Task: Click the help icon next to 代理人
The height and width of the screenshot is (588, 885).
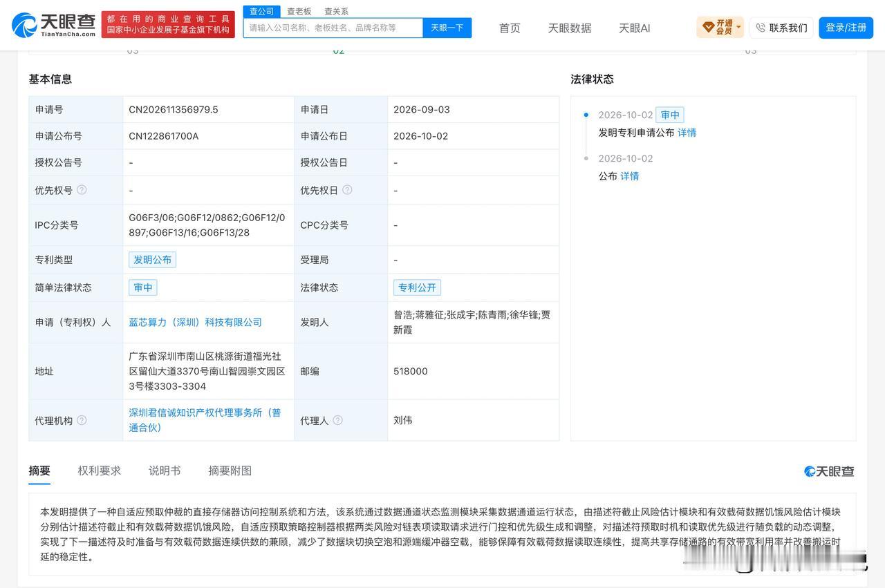Action: 337,419
